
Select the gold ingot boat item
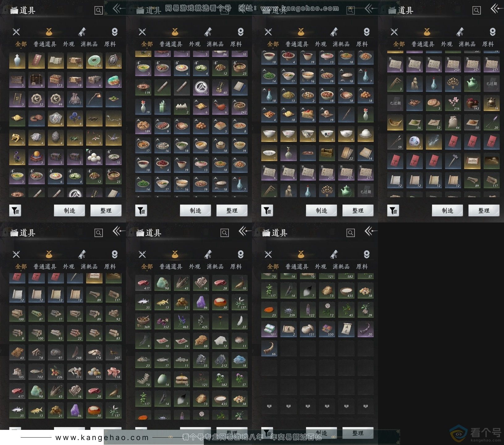(x=395, y=122)
